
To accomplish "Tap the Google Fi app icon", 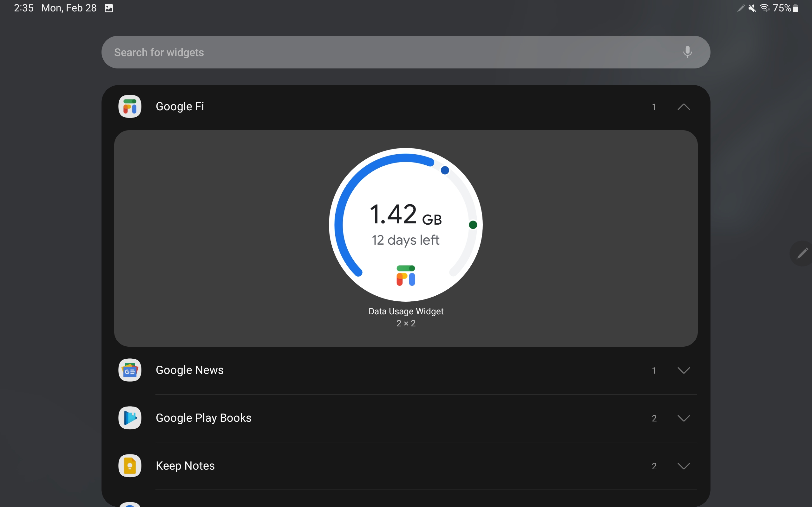I will pos(130,106).
